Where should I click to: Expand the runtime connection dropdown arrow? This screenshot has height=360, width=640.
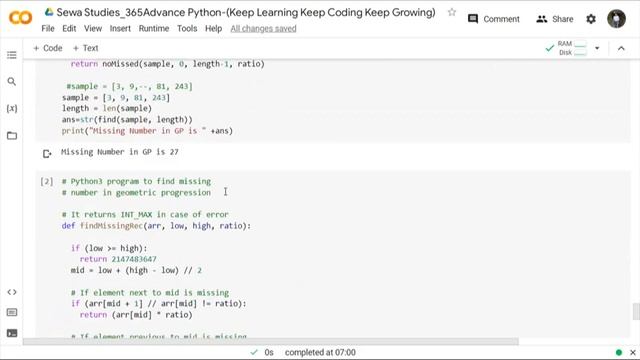point(597,48)
